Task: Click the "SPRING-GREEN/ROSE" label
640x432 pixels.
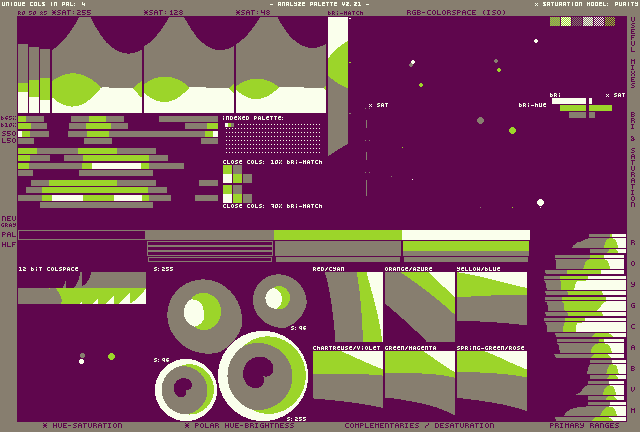Action: click(490, 348)
